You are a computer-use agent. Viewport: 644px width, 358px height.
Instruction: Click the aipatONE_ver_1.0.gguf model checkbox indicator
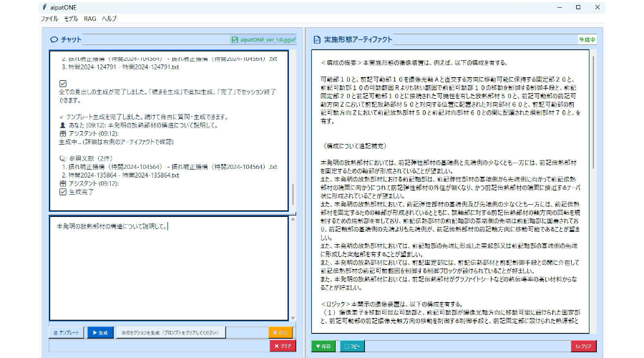(235, 40)
